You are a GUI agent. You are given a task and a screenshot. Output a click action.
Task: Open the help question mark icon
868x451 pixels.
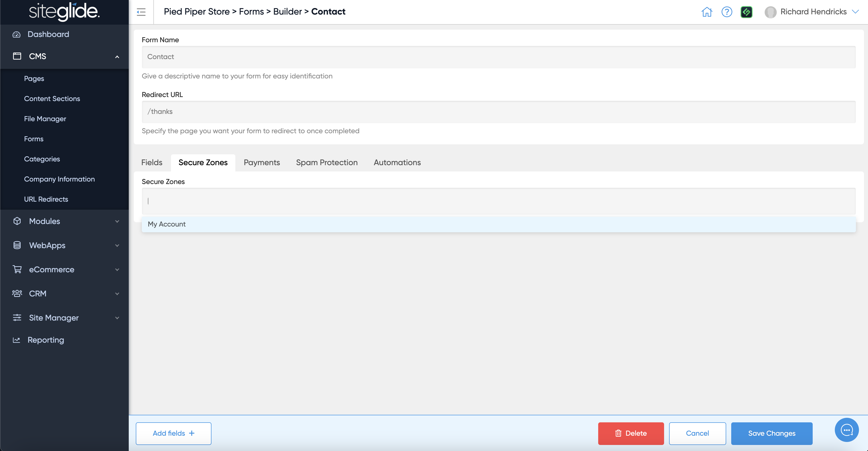click(x=726, y=12)
